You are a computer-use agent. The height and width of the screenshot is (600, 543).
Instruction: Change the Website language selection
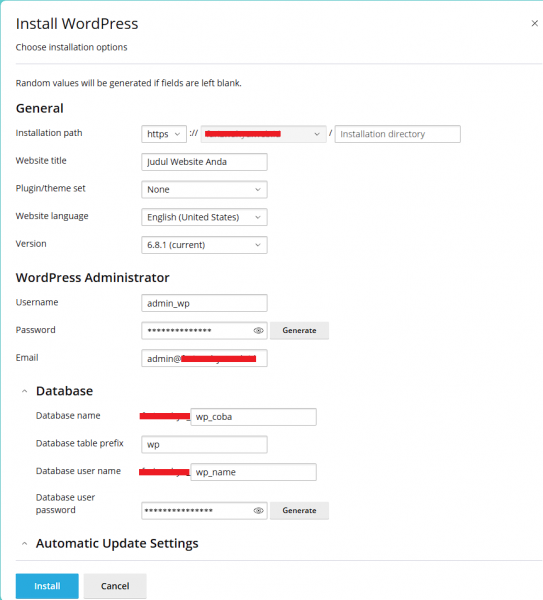point(204,217)
